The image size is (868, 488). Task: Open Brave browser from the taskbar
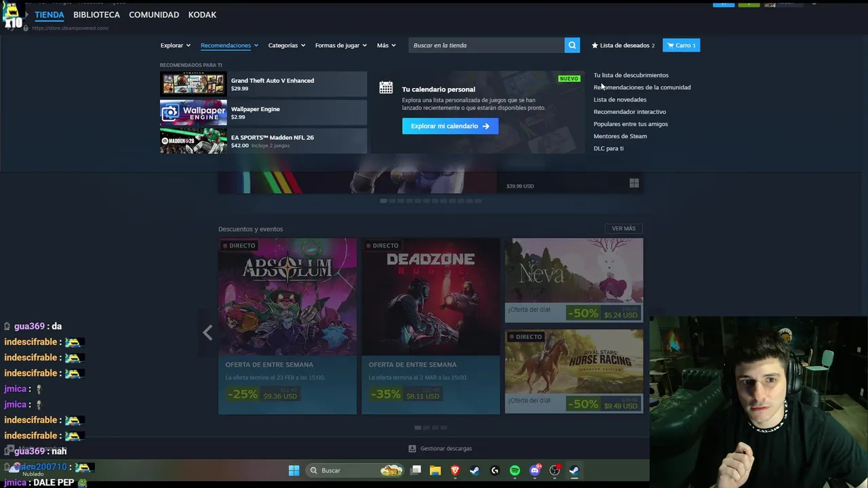tap(455, 470)
